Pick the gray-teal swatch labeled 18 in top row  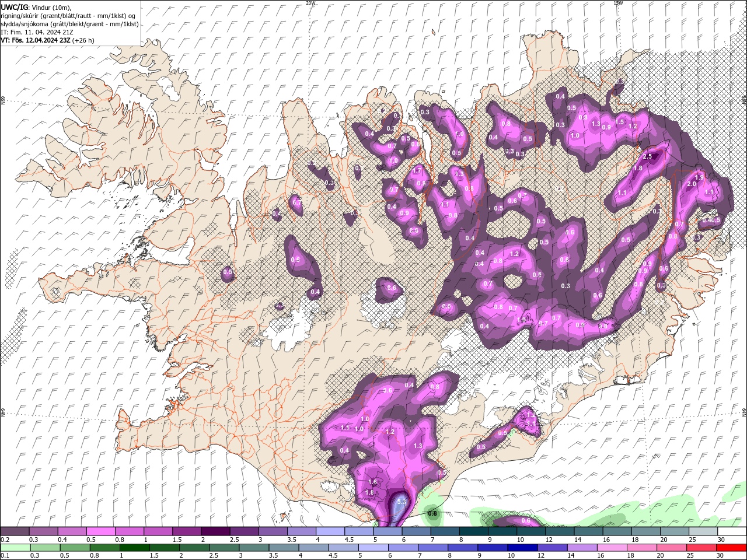[646, 531]
